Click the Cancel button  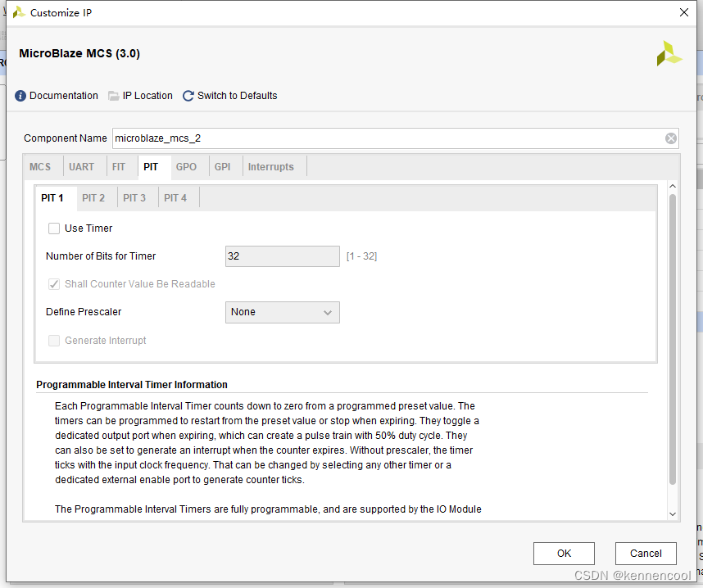(646, 554)
